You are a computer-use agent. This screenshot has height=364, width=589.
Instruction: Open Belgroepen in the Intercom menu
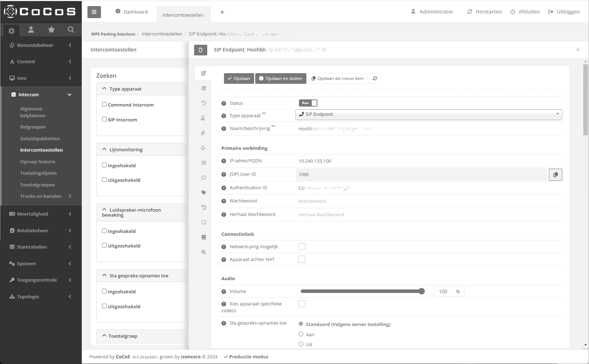tap(33, 127)
